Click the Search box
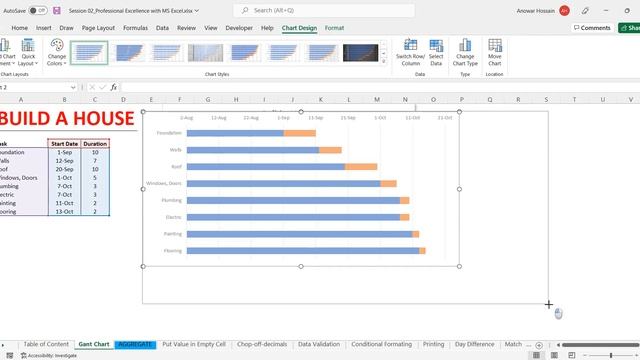 pos(324,11)
